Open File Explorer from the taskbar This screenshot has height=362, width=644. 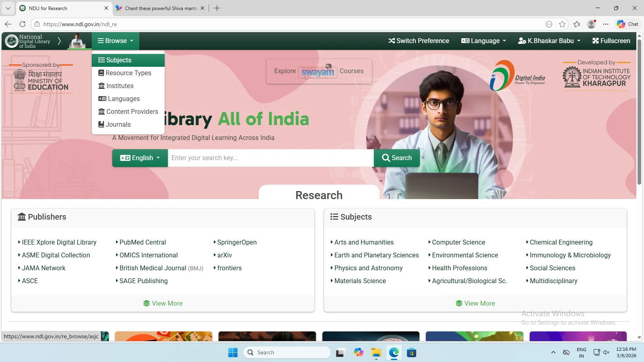click(x=376, y=353)
